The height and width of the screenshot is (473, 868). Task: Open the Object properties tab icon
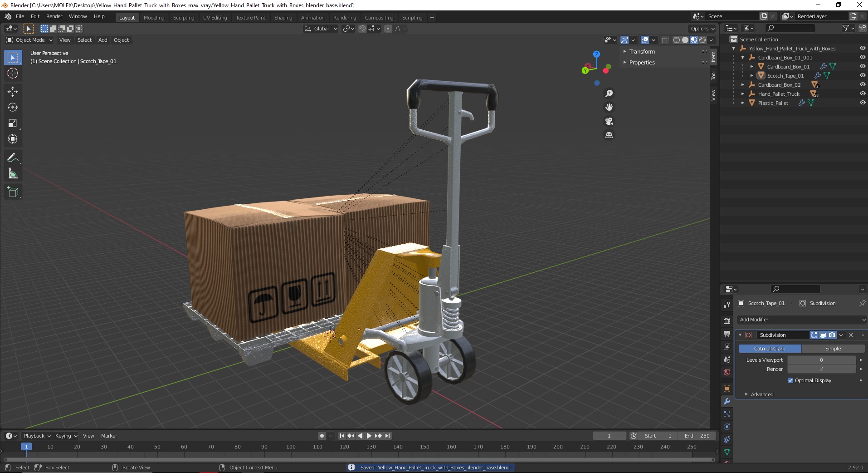pos(727,389)
